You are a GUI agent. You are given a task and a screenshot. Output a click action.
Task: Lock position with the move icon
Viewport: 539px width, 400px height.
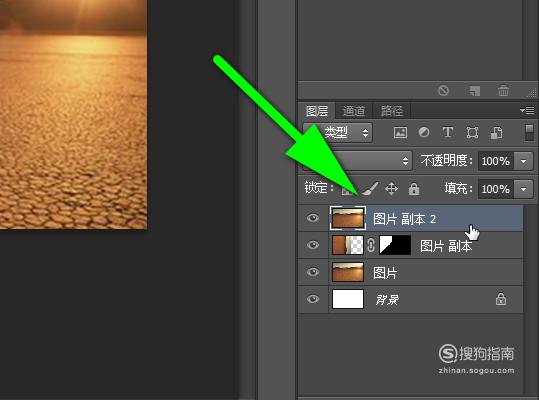(x=391, y=189)
